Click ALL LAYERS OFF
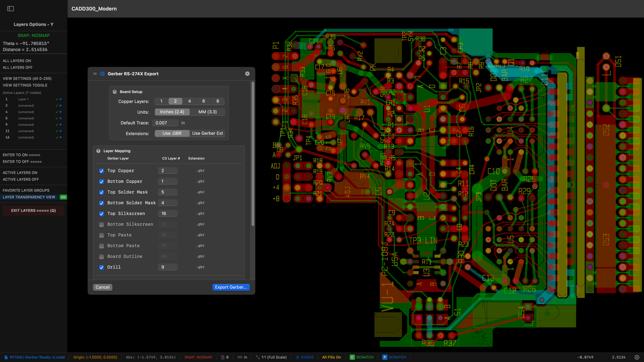 [18, 68]
